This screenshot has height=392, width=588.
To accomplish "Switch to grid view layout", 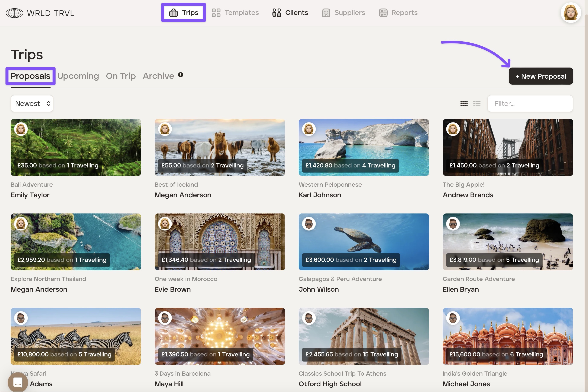I will (x=464, y=104).
